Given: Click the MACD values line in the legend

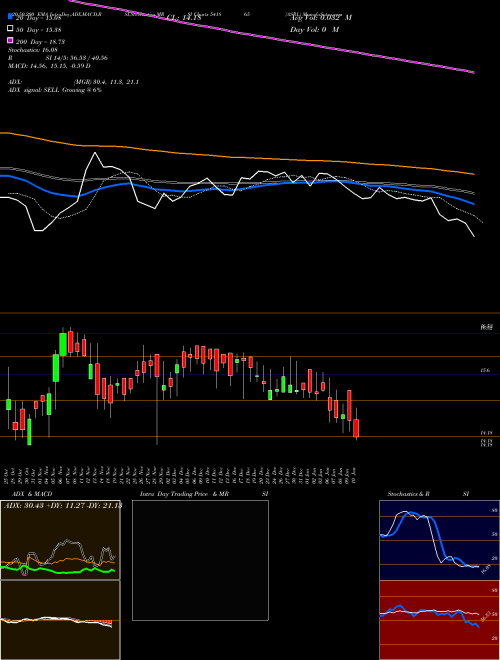Looking at the screenshot, I should 49,66.
